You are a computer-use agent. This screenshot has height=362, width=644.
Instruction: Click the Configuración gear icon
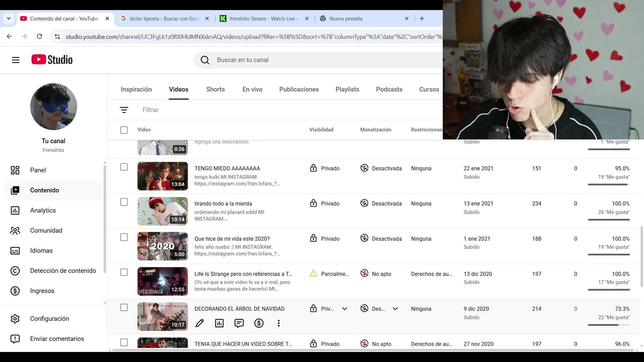pos(15,319)
